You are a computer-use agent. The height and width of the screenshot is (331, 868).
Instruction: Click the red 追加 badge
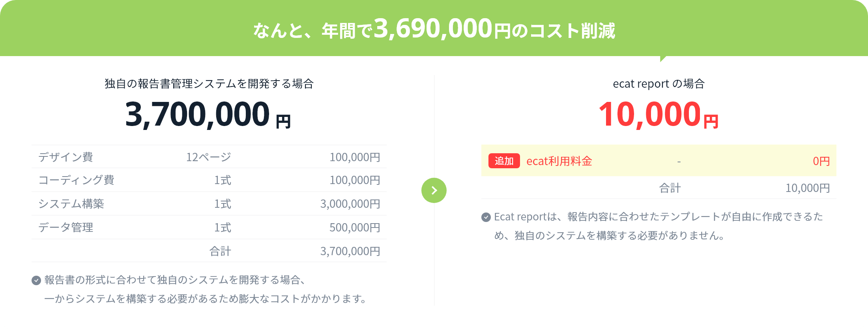[504, 161]
